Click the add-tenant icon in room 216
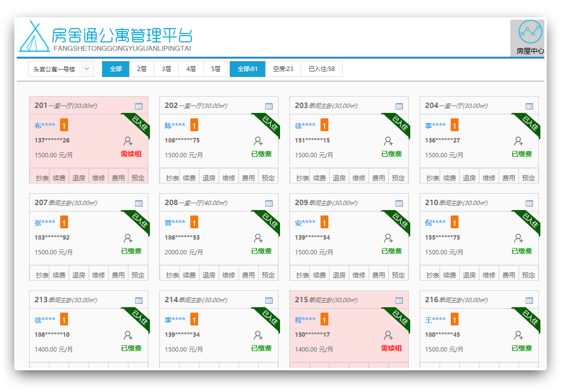 click(519, 336)
